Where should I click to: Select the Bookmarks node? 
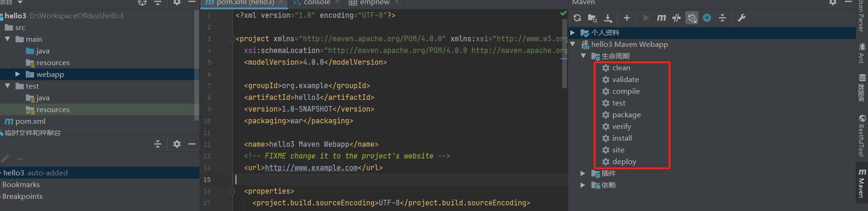(x=21, y=184)
